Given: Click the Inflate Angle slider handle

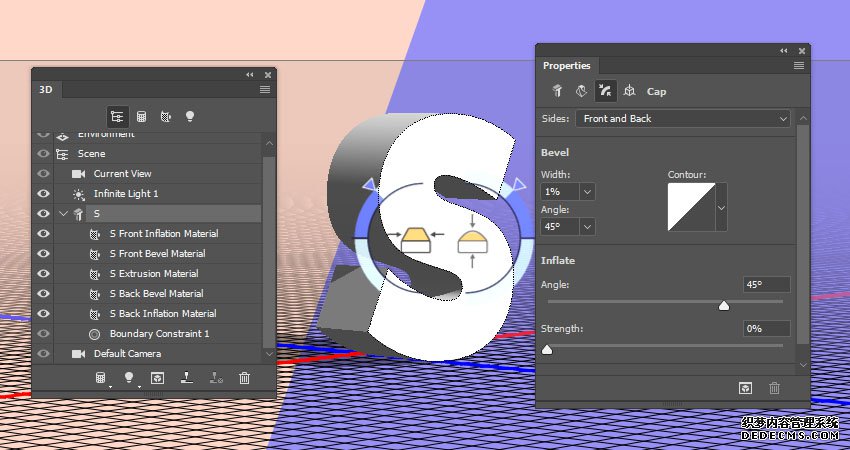Looking at the screenshot, I should tap(724, 306).
